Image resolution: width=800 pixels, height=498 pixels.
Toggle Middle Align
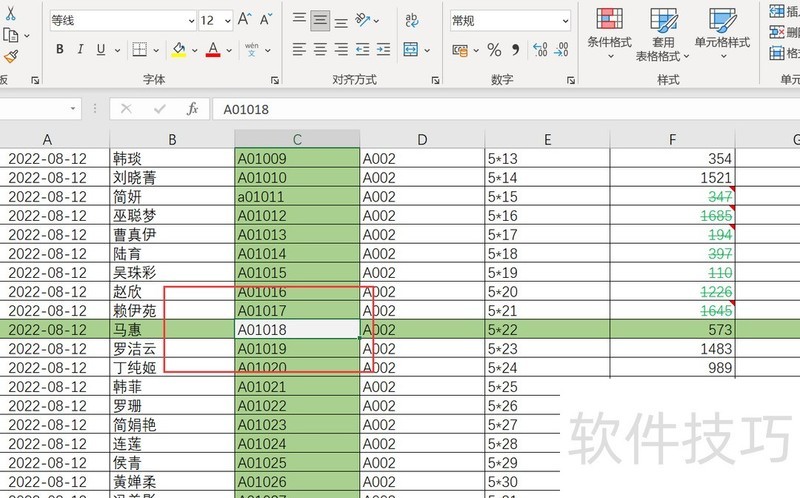[x=320, y=20]
